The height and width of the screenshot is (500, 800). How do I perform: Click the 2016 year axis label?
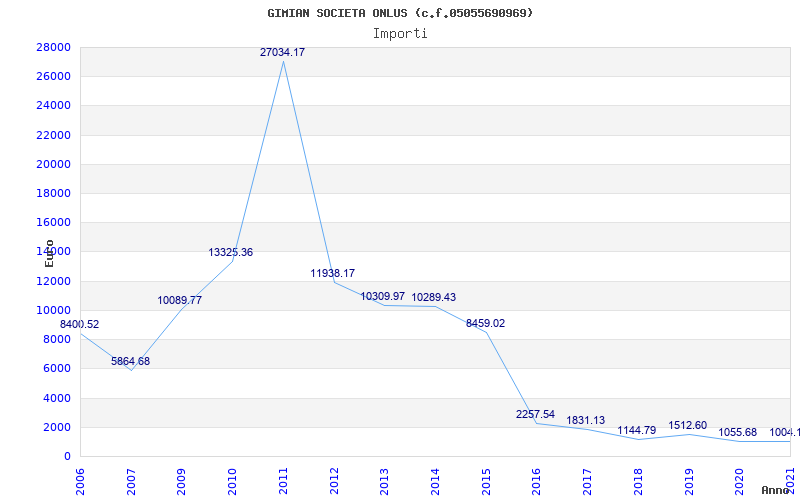point(537,481)
